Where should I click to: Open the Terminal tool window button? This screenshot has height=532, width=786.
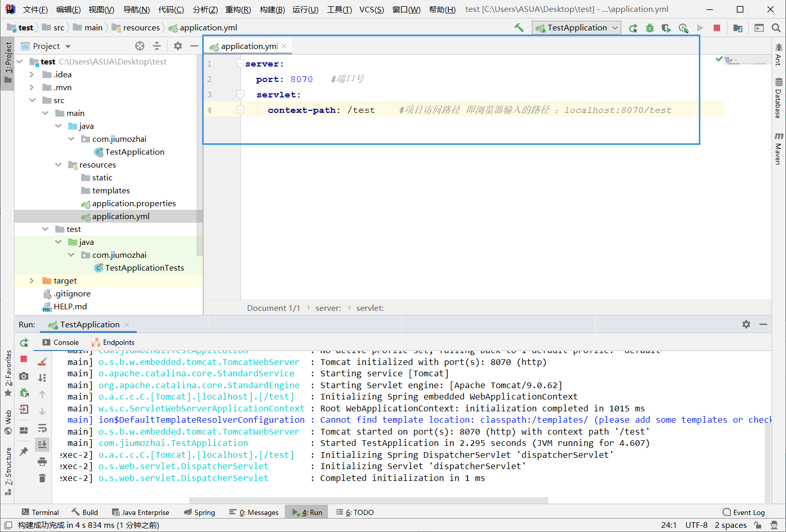click(40, 512)
